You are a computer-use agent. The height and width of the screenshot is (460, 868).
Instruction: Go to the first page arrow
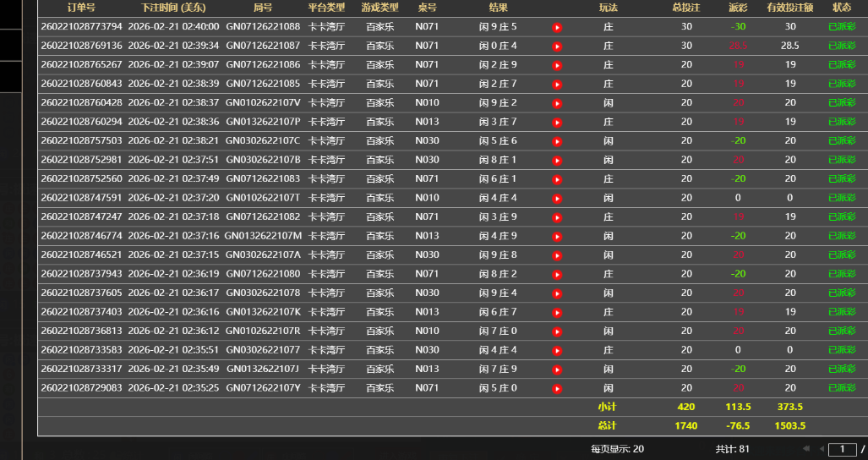(x=805, y=449)
